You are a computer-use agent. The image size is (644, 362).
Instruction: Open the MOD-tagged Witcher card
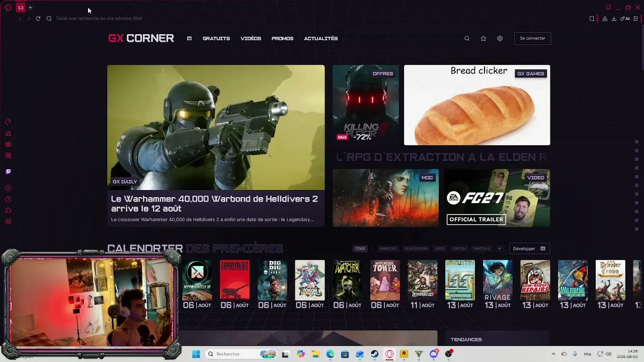pos(385,198)
